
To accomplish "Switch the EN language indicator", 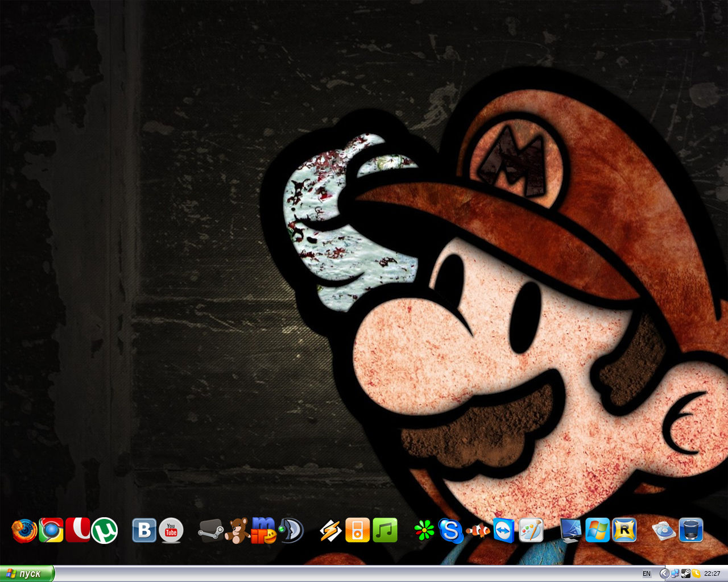I will (x=647, y=573).
